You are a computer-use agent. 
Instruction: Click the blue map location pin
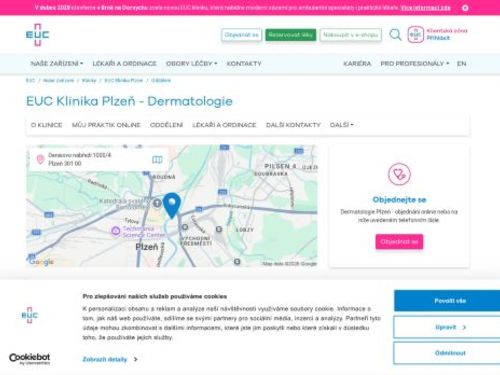172,205
